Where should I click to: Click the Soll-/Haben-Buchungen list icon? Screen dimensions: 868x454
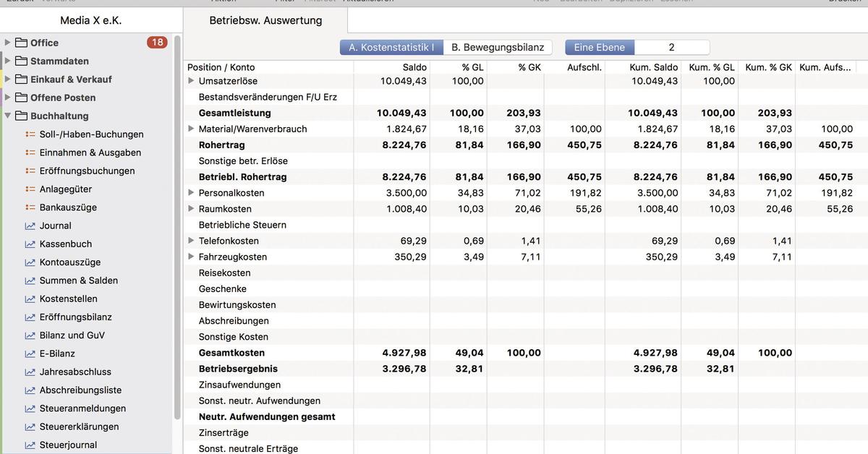pyautogui.click(x=30, y=134)
